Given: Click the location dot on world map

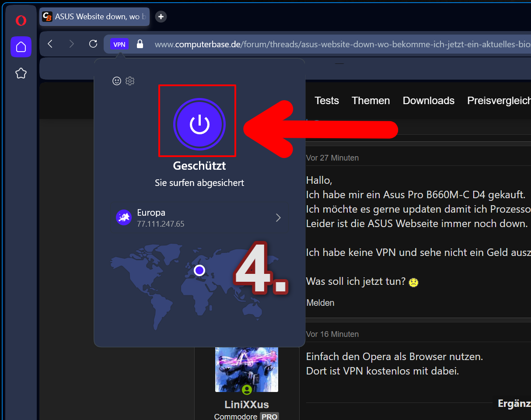Looking at the screenshot, I should [199, 270].
